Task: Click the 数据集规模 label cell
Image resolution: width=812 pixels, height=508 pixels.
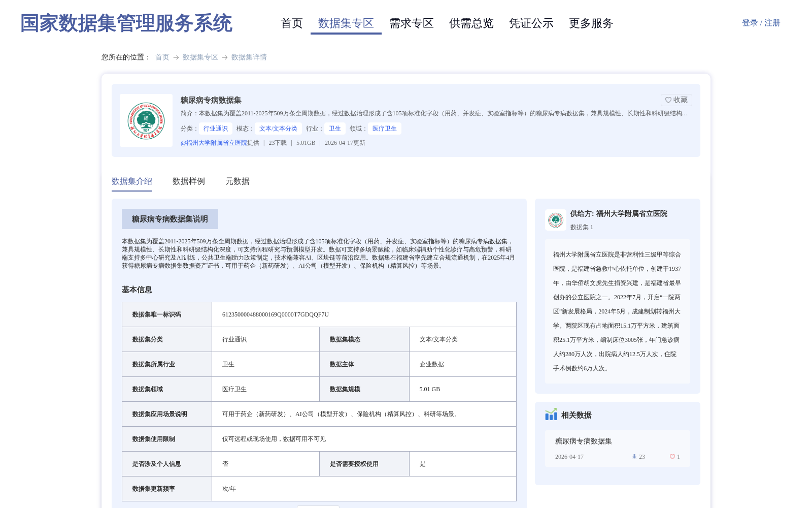Action: [x=364, y=389]
